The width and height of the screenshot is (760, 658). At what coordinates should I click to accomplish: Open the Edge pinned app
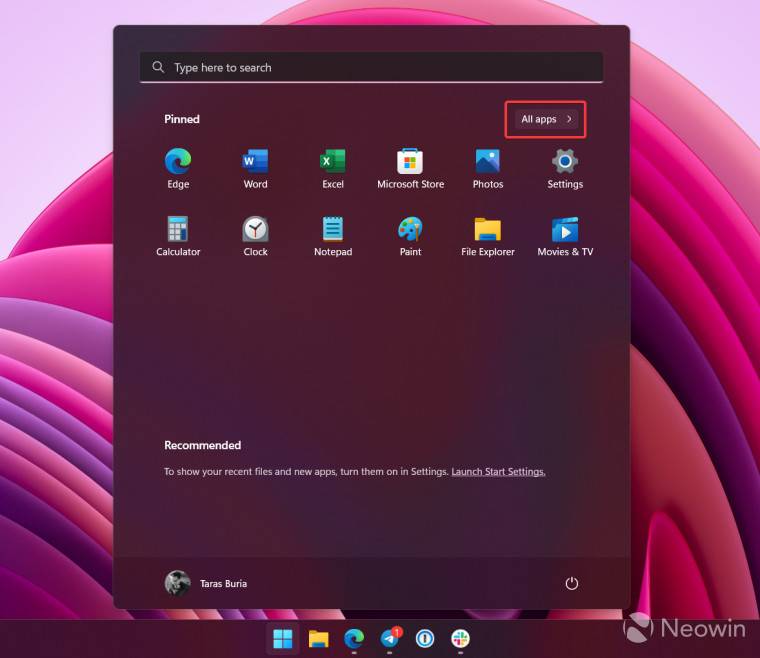point(178,169)
